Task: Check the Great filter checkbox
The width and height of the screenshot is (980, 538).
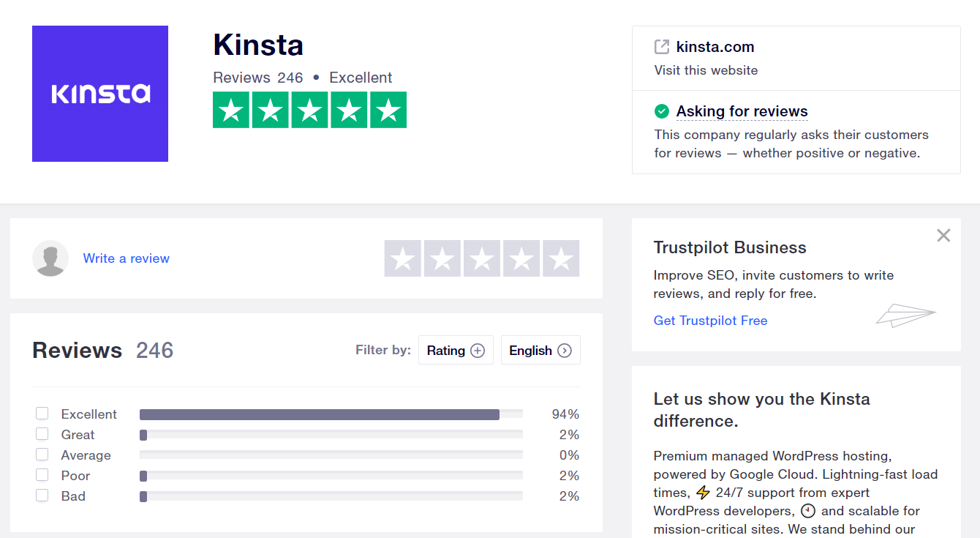Action: click(x=42, y=434)
